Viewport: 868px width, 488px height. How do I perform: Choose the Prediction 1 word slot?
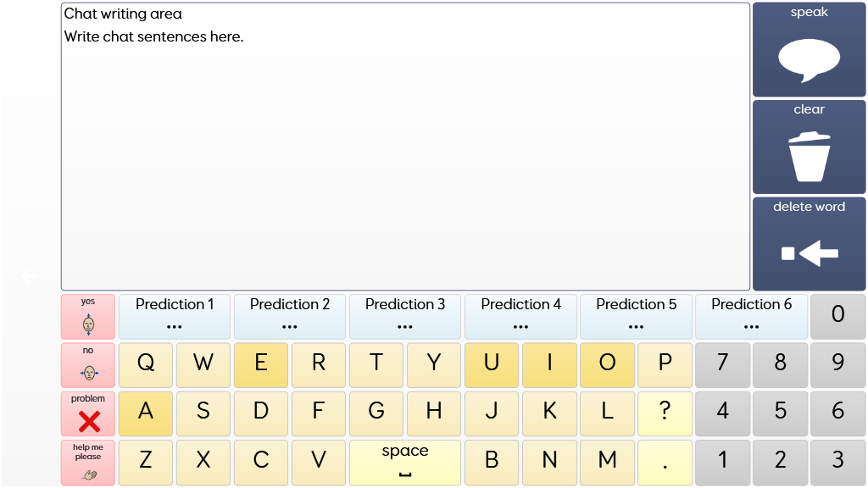[x=175, y=317]
